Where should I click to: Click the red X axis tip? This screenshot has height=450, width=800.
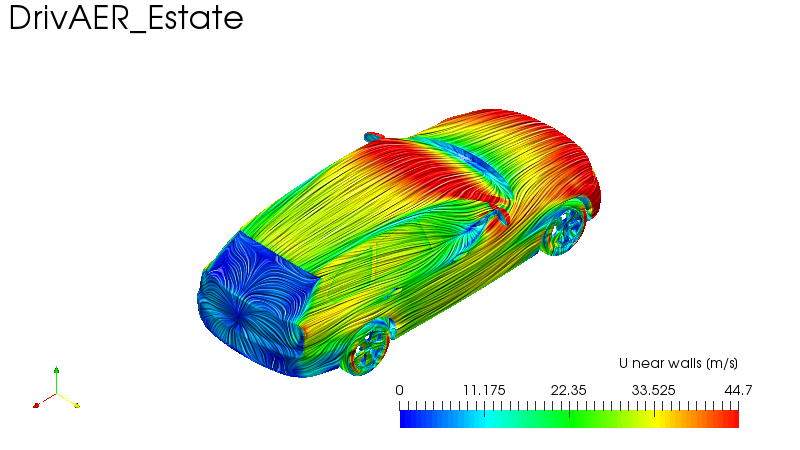click(36, 406)
